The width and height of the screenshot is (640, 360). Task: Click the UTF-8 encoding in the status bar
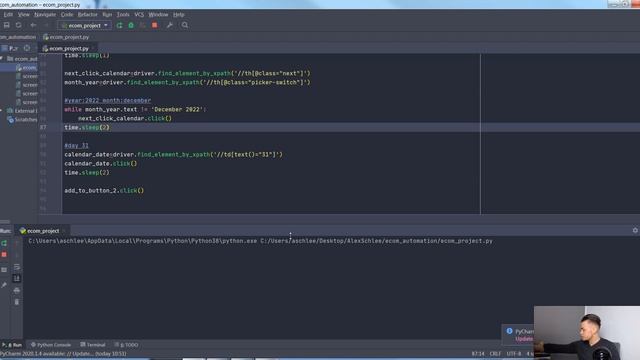[513, 354]
